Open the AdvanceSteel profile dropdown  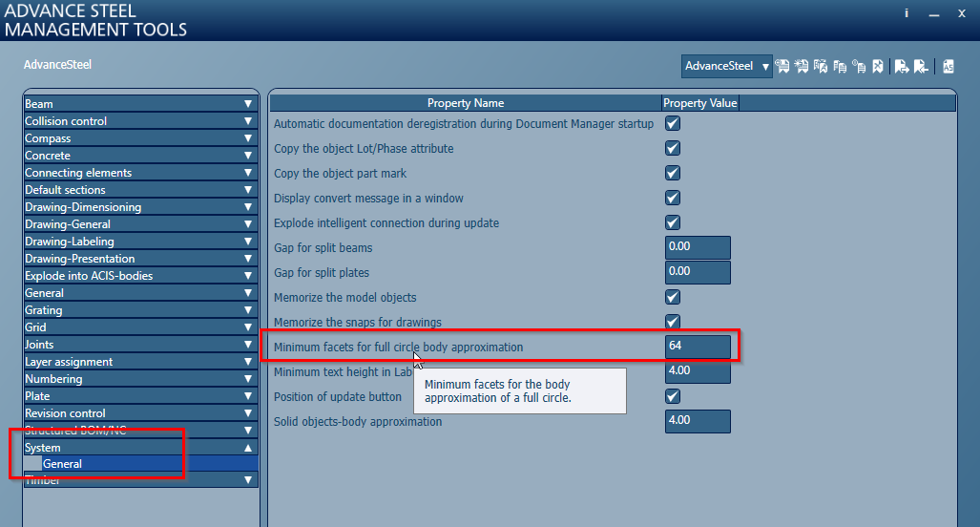727,66
